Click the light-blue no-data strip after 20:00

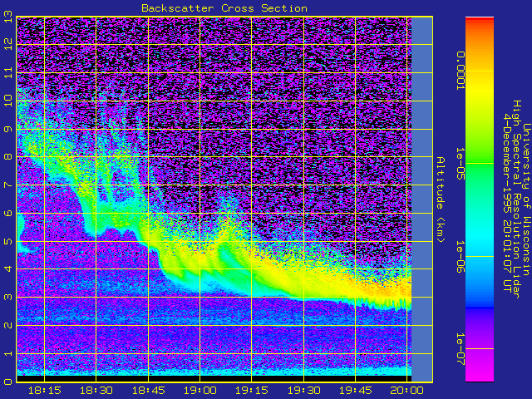[x=422, y=199]
